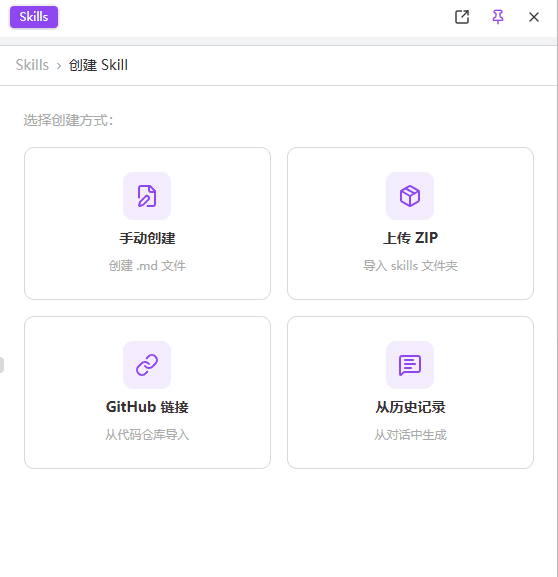Image resolution: width=558 pixels, height=577 pixels.
Task: Click the manual create file-pen icon
Action: [147, 196]
